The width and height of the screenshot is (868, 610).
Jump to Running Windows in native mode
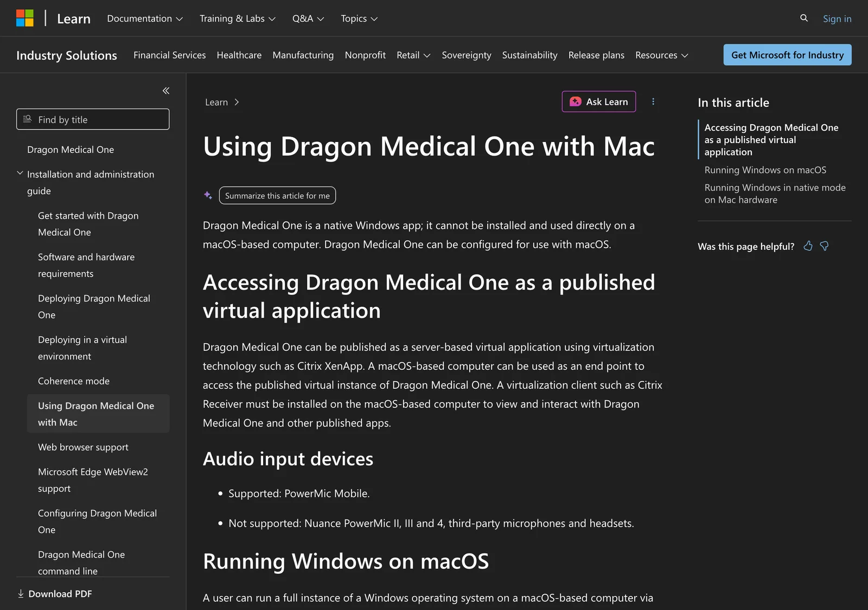click(775, 194)
